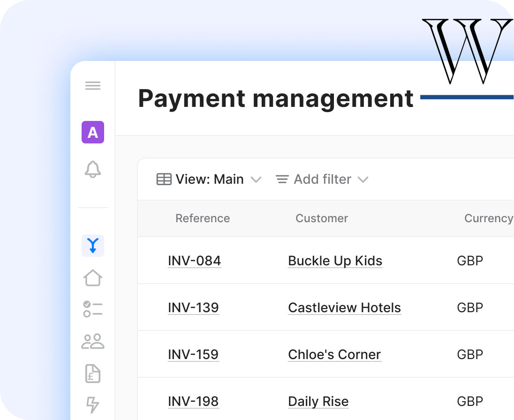Click the hamburger menu icon

(x=93, y=86)
